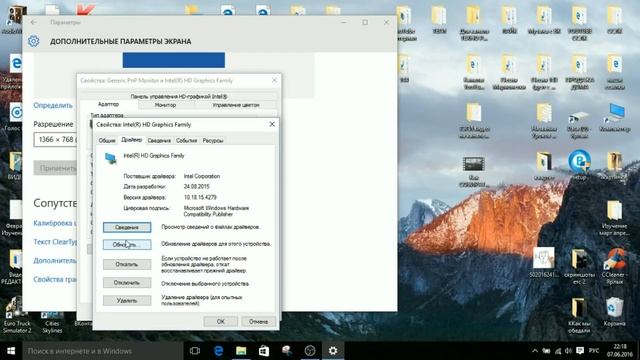The height and width of the screenshot is (360, 640).
Task: Open the Свойства графического адаптера link
Action: pyautogui.click(x=55, y=279)
